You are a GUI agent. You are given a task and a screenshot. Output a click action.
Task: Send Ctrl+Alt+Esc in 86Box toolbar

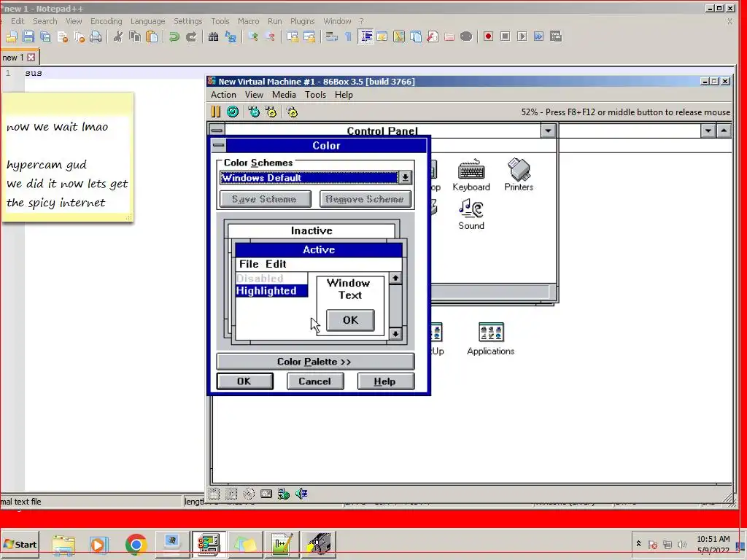[271, 112]
